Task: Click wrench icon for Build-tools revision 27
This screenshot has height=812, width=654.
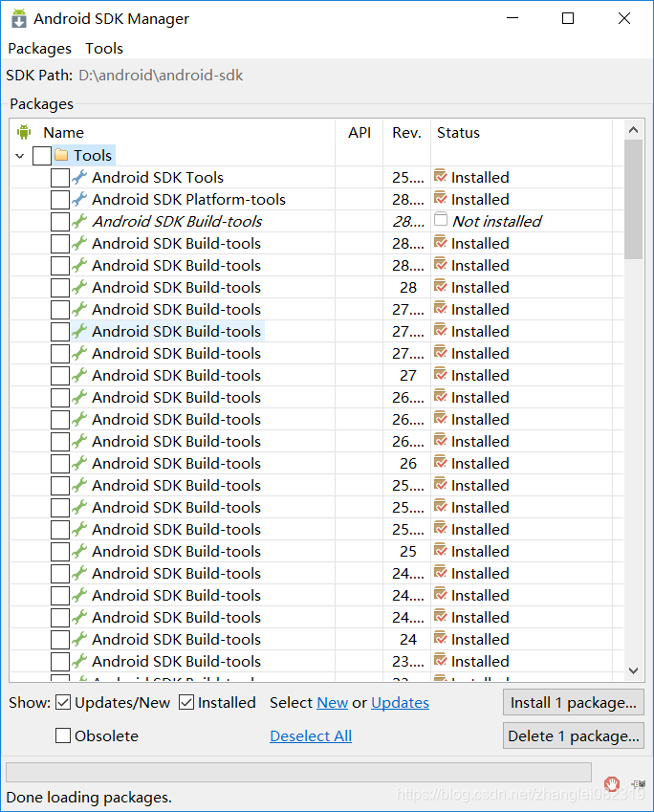Action: click(x=79, y=375)
